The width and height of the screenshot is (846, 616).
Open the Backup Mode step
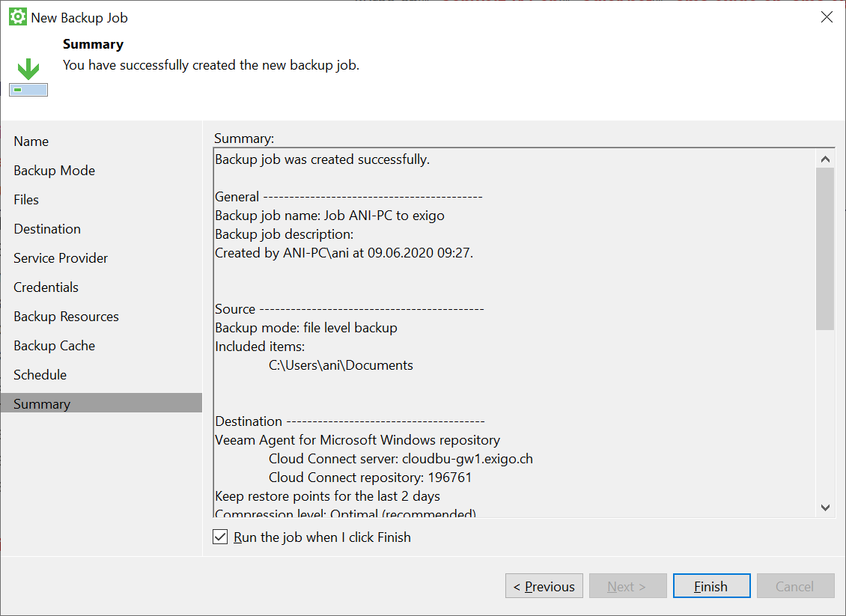pos(55,171)
